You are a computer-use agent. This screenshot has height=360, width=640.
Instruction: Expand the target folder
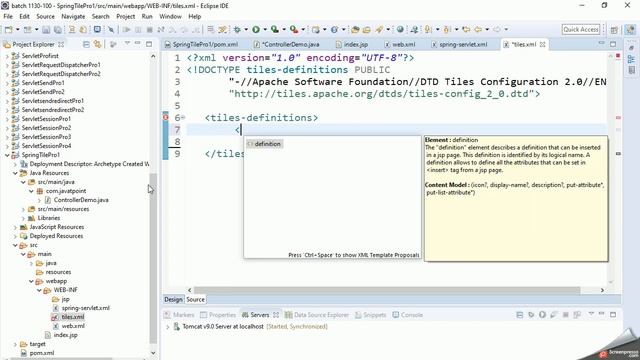[x=15, y=344]
